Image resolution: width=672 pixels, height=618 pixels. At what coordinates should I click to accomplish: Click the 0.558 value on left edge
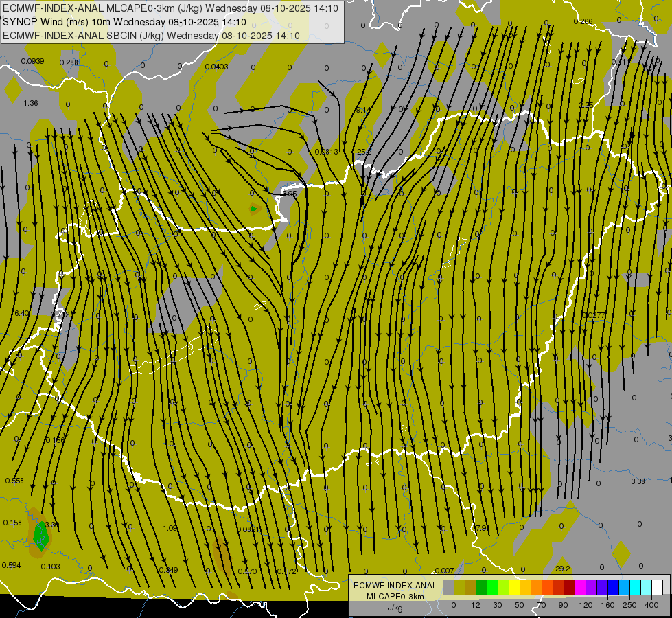click(x=14, y=481)
